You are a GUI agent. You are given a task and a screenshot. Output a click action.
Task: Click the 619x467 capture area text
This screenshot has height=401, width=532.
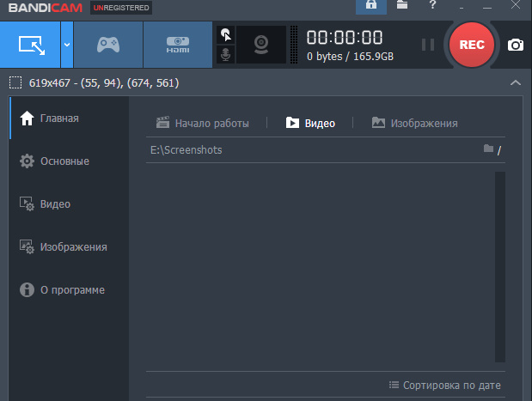coord(104,83)
